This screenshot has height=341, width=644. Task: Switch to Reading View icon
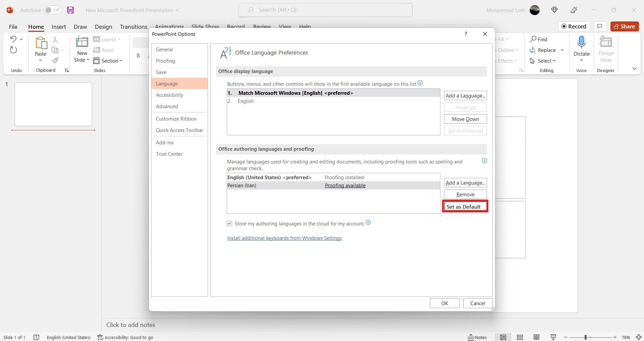tap(537, 337)
